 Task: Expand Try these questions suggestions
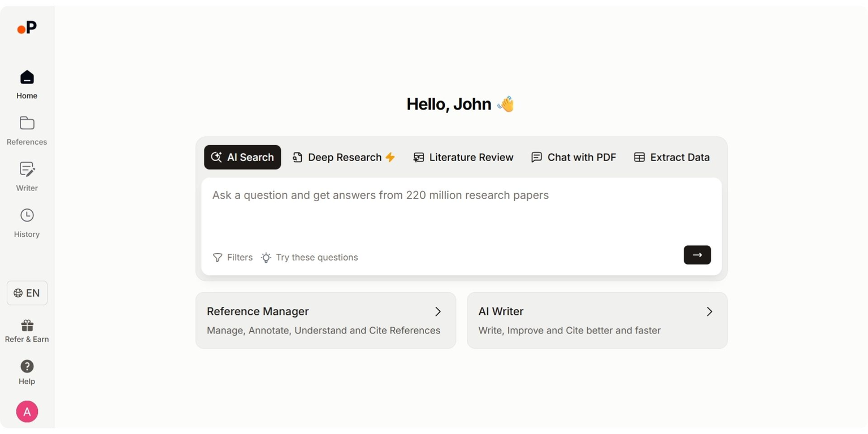(x=310, y=257)
